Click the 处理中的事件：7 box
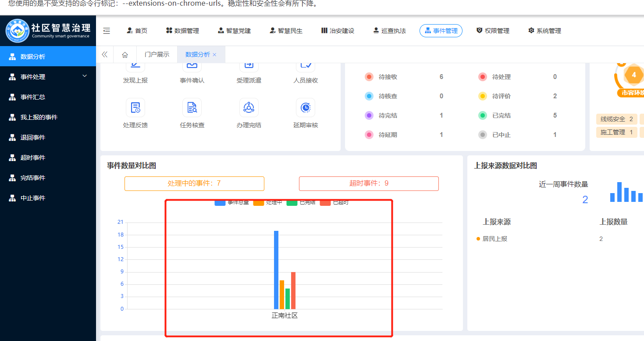Screen dimensions: 644x341 [x=194, y=183]
